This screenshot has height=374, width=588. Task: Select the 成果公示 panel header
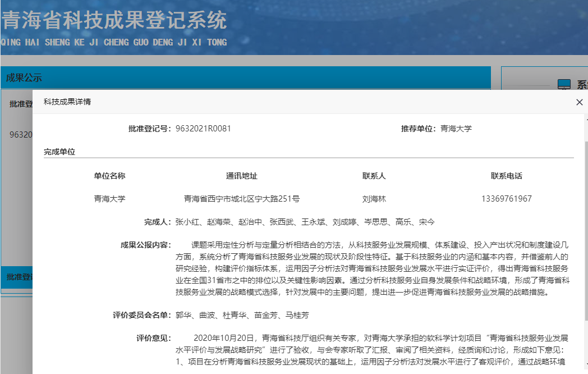(24, 77)
